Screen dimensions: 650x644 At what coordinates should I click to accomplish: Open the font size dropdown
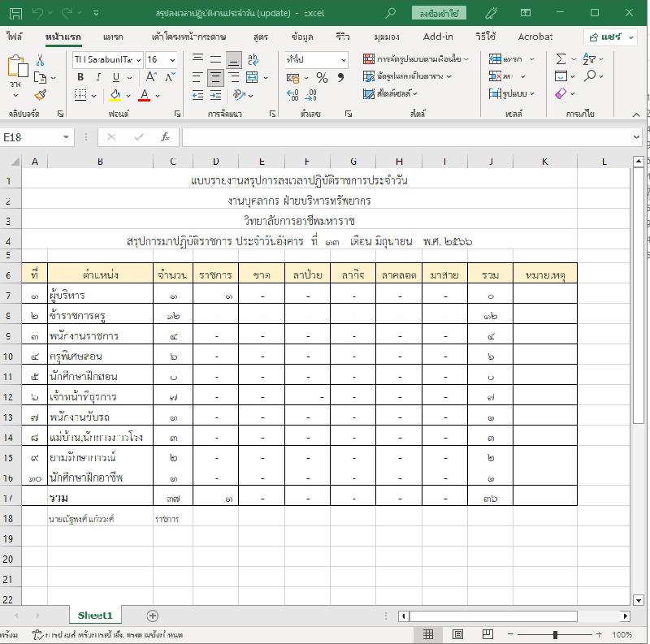pyautogui.click(x=173, y=60)
